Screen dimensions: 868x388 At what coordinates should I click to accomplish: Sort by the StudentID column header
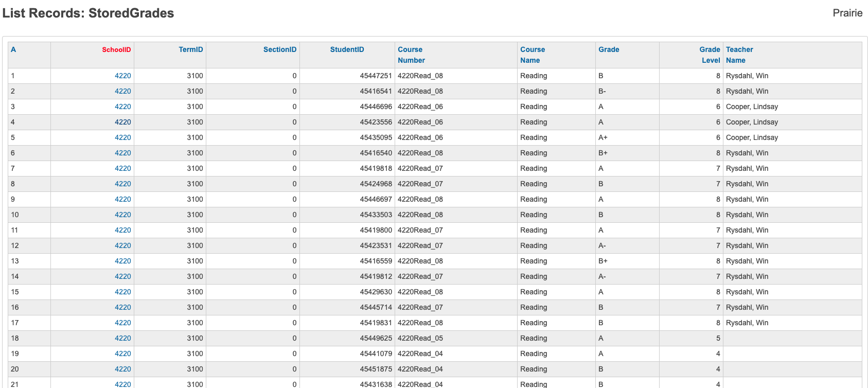coord(347,49)
